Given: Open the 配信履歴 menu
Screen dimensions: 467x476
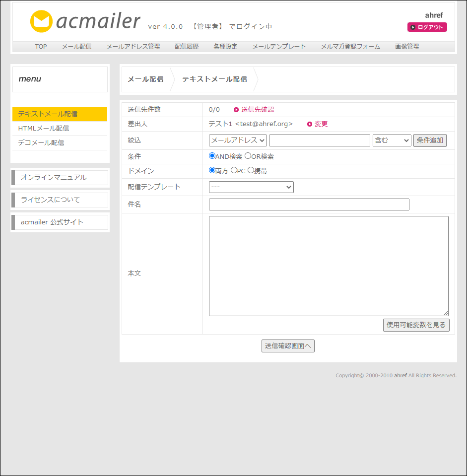Looking at the screenshot, I should pos(187,46).
